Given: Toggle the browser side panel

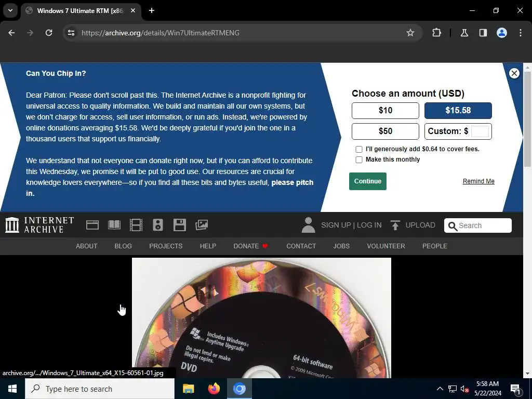Looking at the screenshot, I should 483,33.
